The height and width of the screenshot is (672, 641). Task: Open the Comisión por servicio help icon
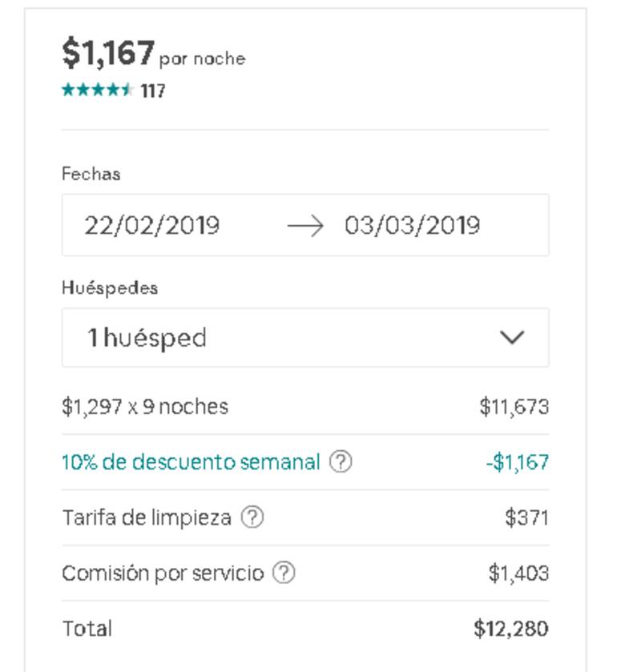point(284,573)
